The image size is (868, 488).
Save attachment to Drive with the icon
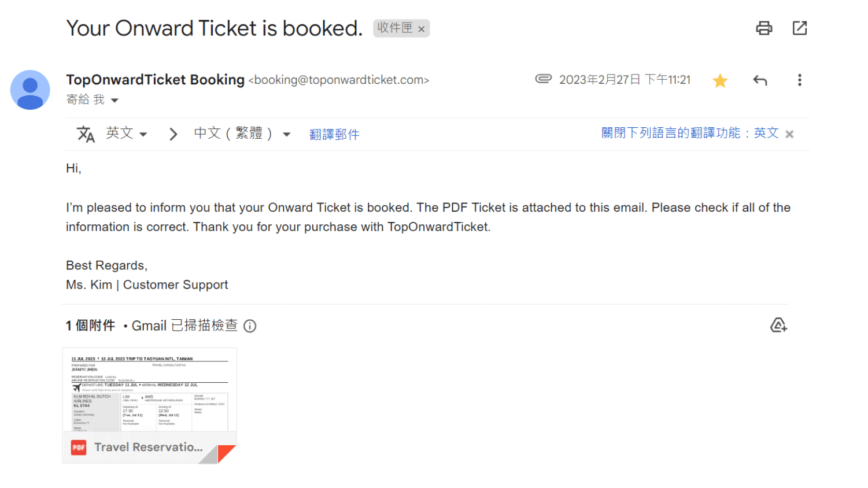click(x=778, y=326)
